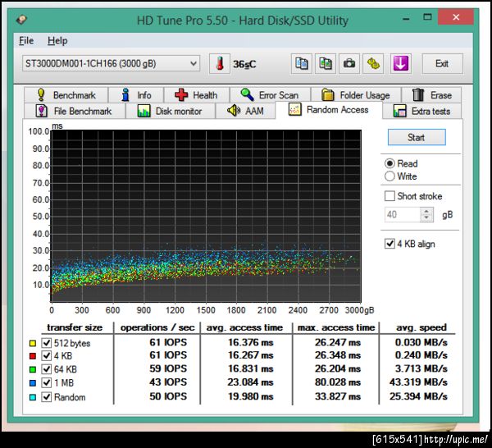Click the Health tab red cross icon
The height and width of the screenshot is (448, 492).
coord(181,95)
